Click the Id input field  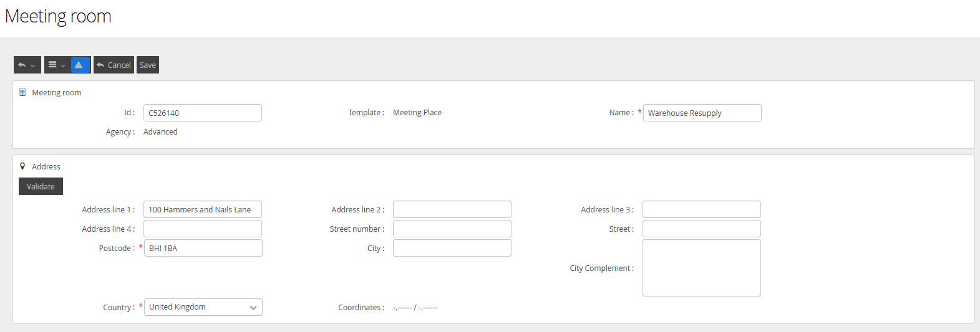202,113
